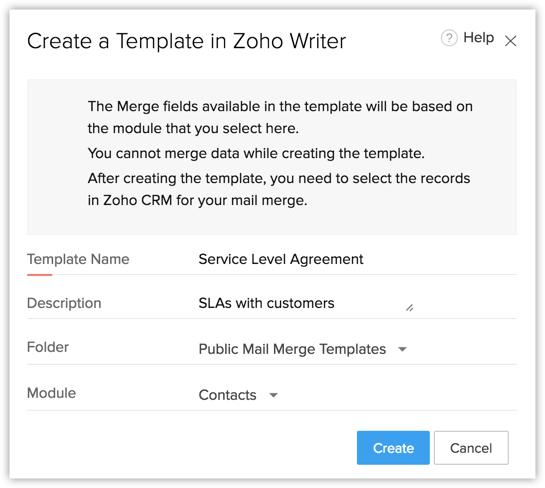The image size is (545, 488).
Task: Click the You cannot merge data note
Action: [x=256, y=153]
